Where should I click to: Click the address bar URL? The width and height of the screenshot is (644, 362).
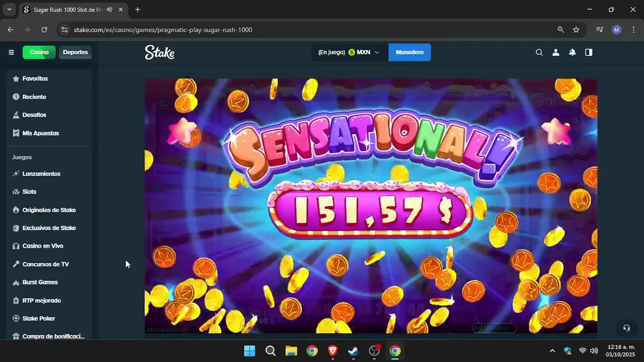pos(163,30)
